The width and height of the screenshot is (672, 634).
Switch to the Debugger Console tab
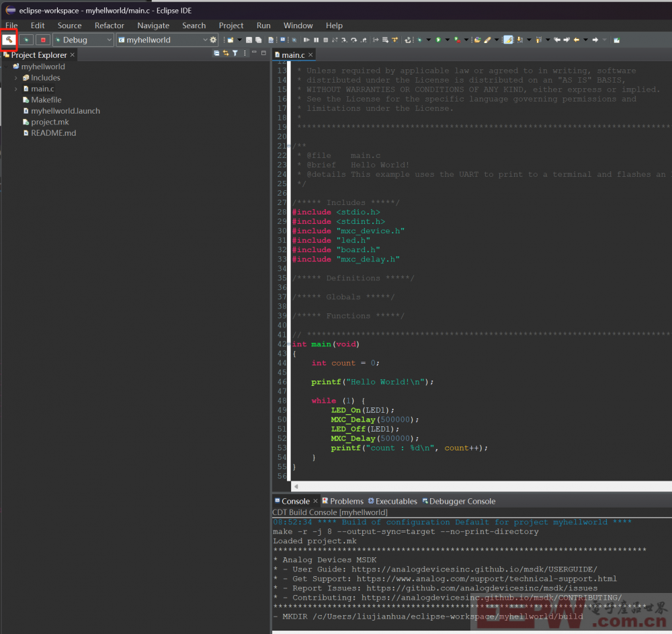tap(459, 501)
